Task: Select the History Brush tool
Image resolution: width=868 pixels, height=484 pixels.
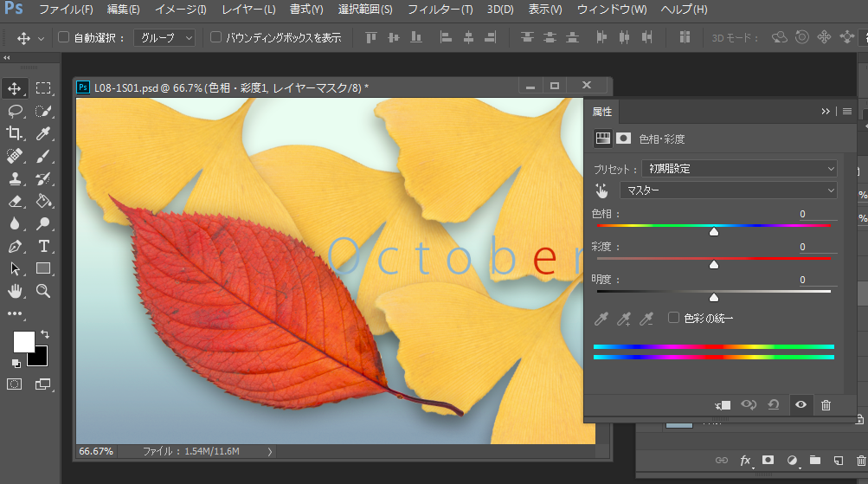Action: pyautogui.click(x=43, y=178)
